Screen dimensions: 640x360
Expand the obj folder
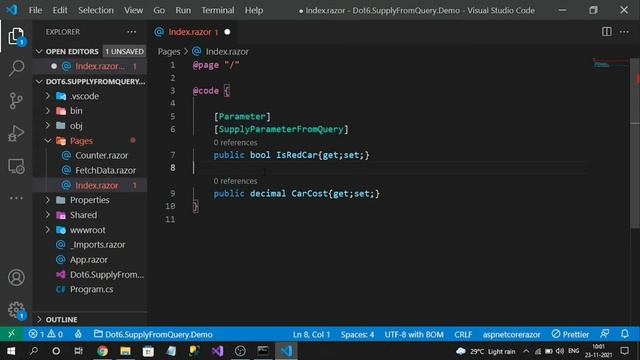pyautogui.click(x=48, y=125)
